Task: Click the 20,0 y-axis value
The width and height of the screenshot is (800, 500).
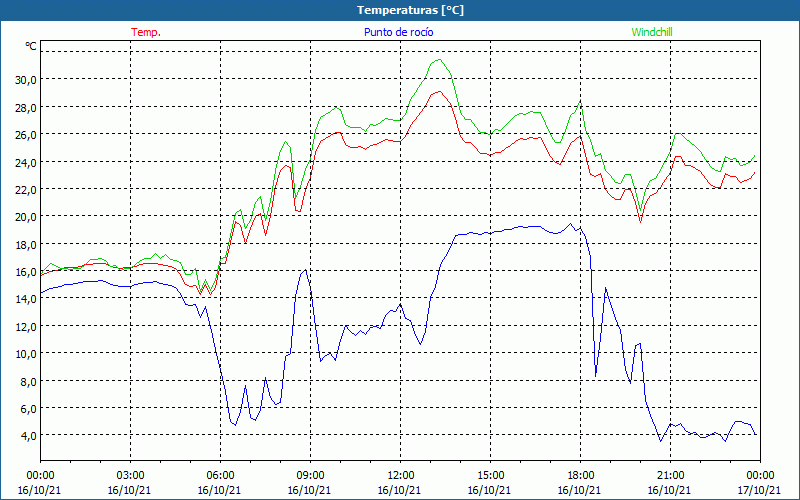Action: [x=26, y=217]
